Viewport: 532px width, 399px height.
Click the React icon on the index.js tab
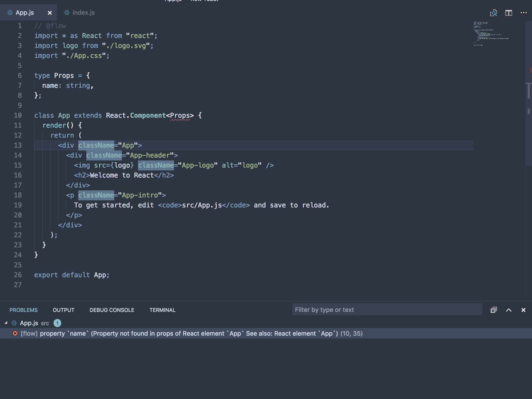[x=66, y=13]
